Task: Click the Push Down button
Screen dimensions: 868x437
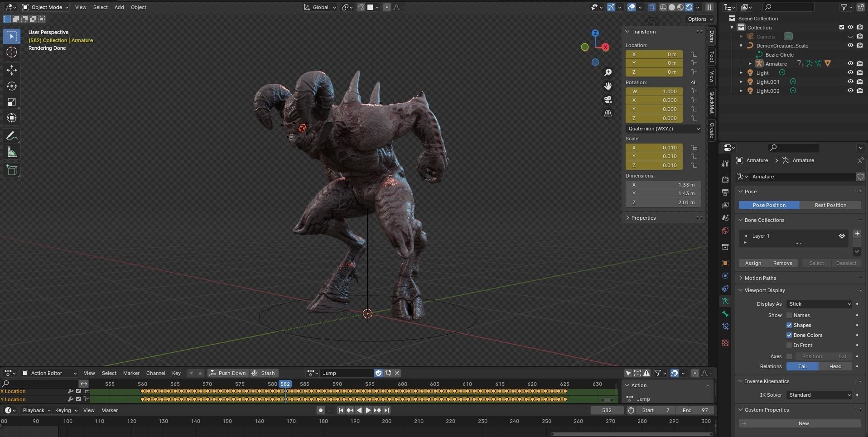Action: [x=227, y=373]
